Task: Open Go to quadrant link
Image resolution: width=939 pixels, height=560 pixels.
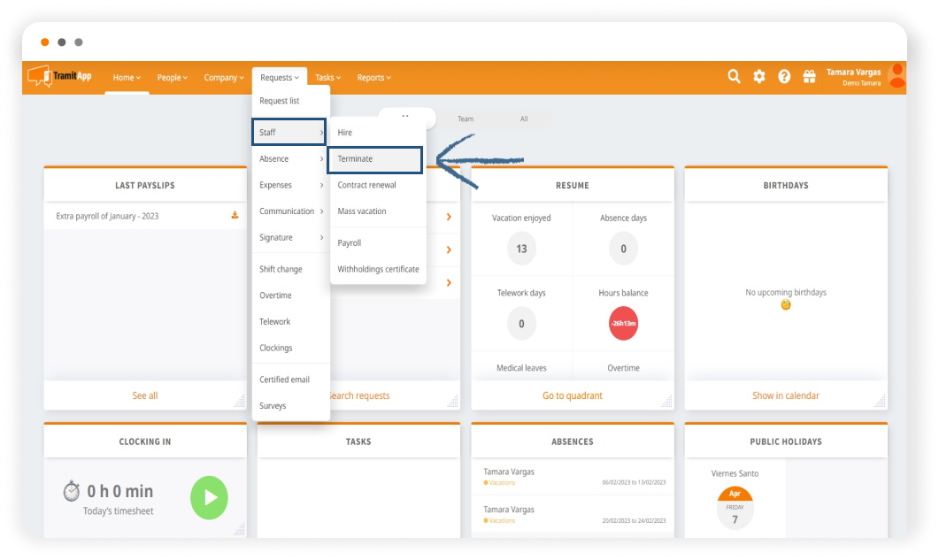Action: pos(572,395)
